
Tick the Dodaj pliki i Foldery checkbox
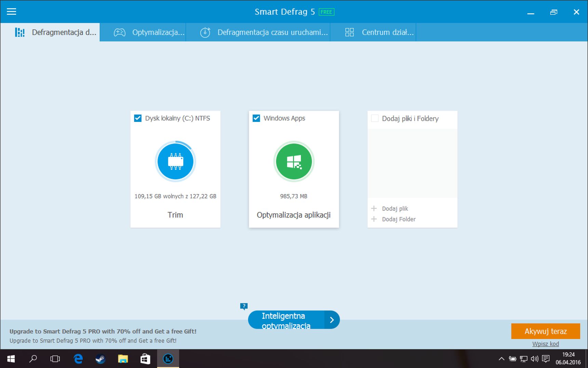click(375, 118)
